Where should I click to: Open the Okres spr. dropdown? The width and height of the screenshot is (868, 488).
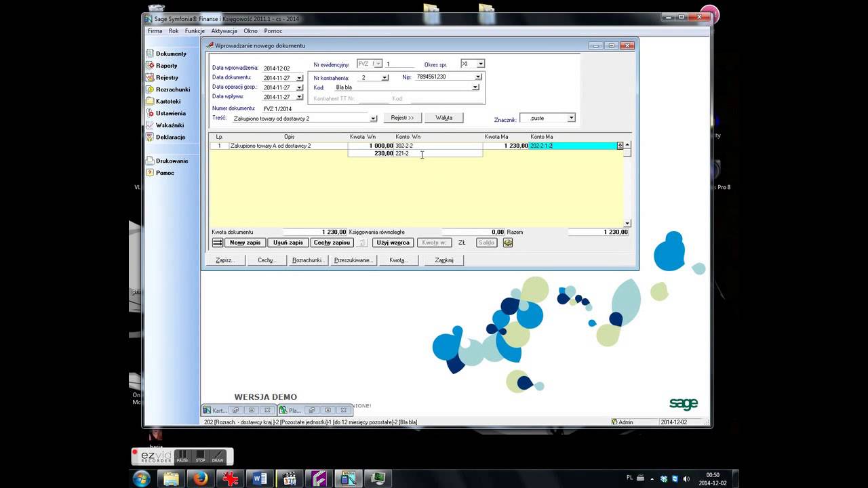480,64
